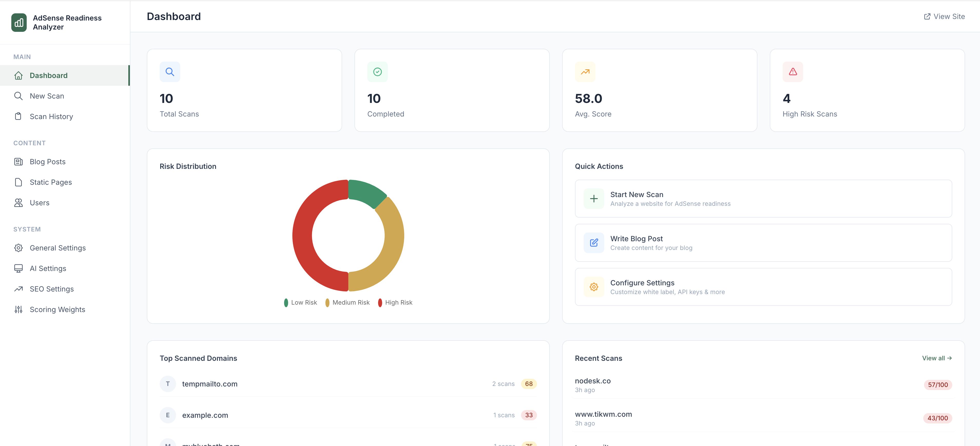Open Scan History from the sidebar

(51, 117)
